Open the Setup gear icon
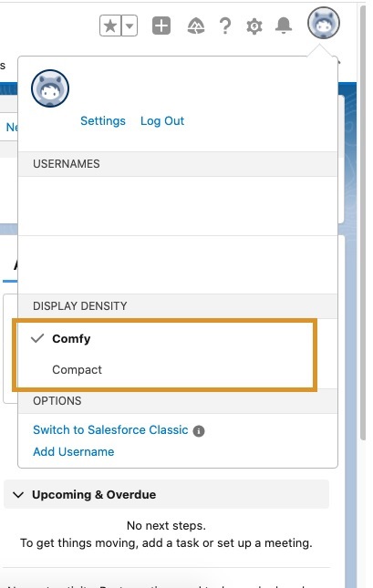 (254, 26)
